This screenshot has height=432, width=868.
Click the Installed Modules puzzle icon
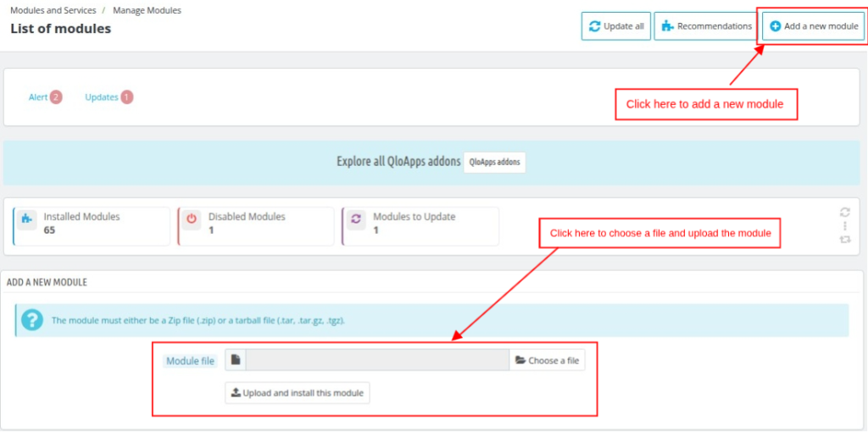26,219
